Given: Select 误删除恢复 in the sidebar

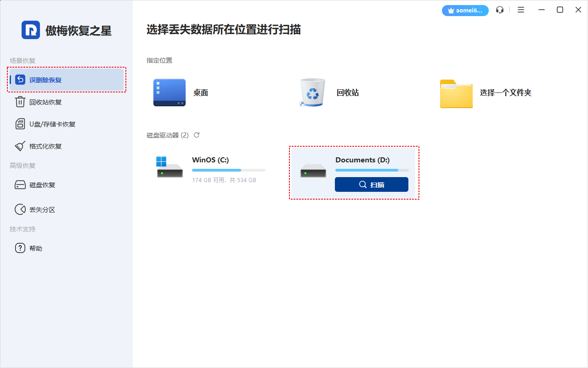Looking at the screenshot, I should (46, 80).
